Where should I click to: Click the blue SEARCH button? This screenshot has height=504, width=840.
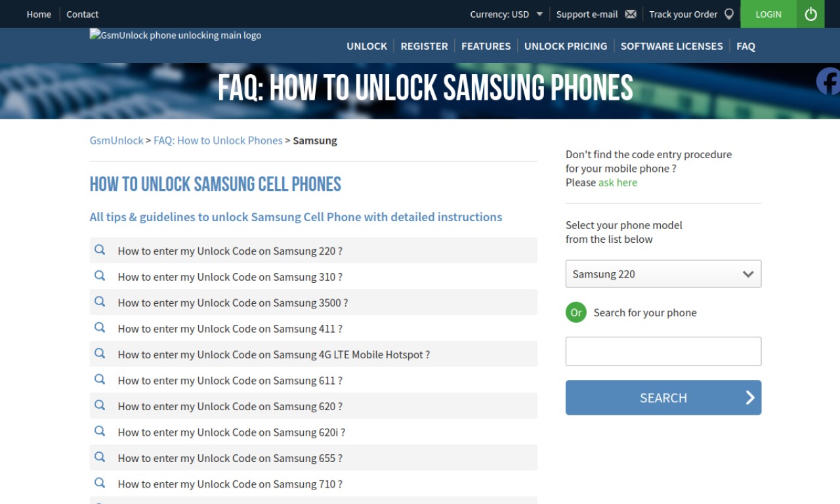click(x=663, y=398)
